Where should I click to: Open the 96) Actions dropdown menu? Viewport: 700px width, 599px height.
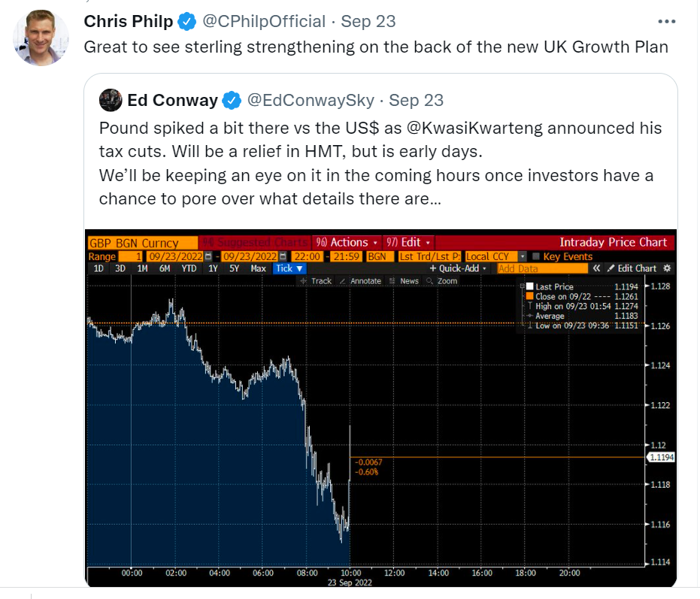pyautogui.click(x=347, y=242)
